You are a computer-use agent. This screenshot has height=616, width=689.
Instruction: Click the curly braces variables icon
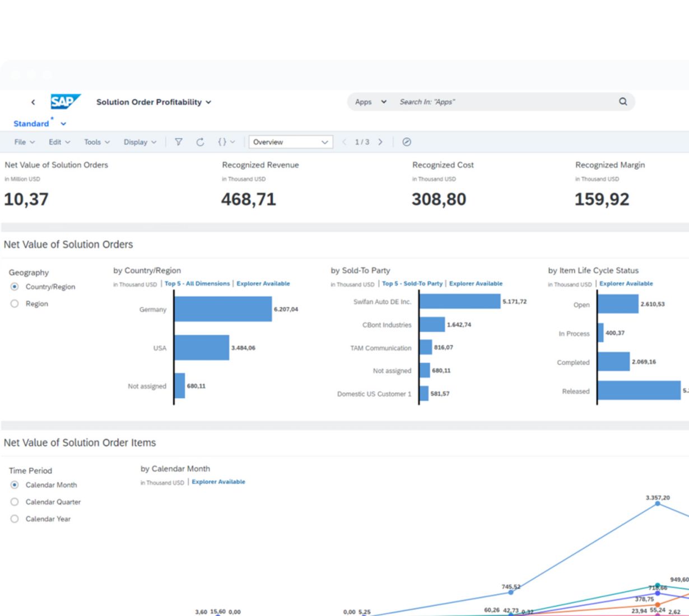(x=222, y=142)
